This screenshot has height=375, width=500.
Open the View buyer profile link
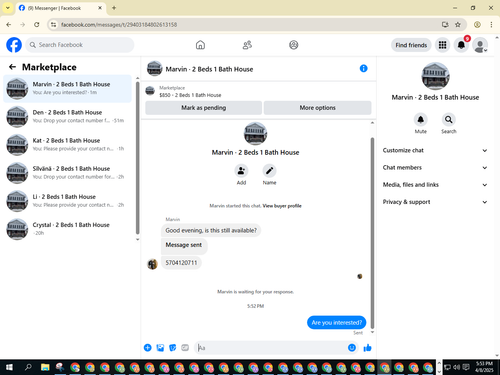coord(282,206)
